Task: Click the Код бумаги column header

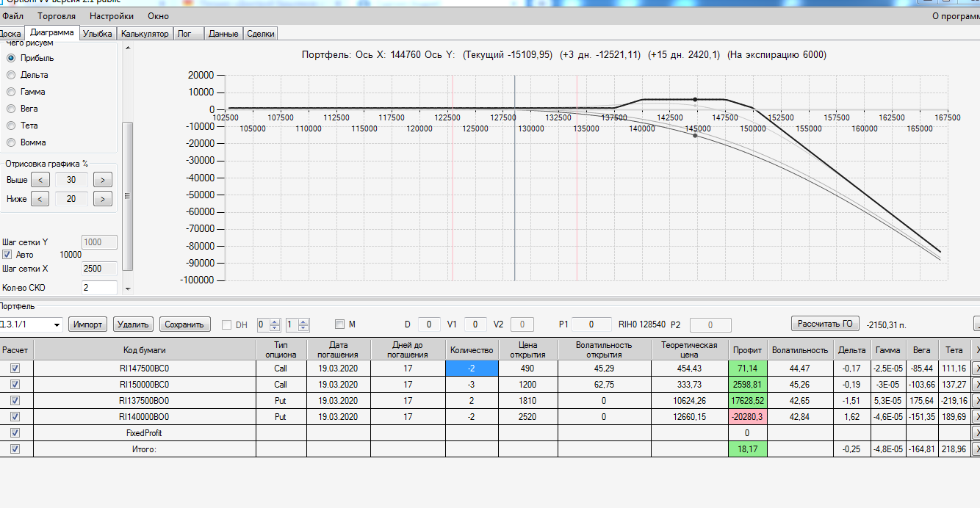Action: click(144, 349)
